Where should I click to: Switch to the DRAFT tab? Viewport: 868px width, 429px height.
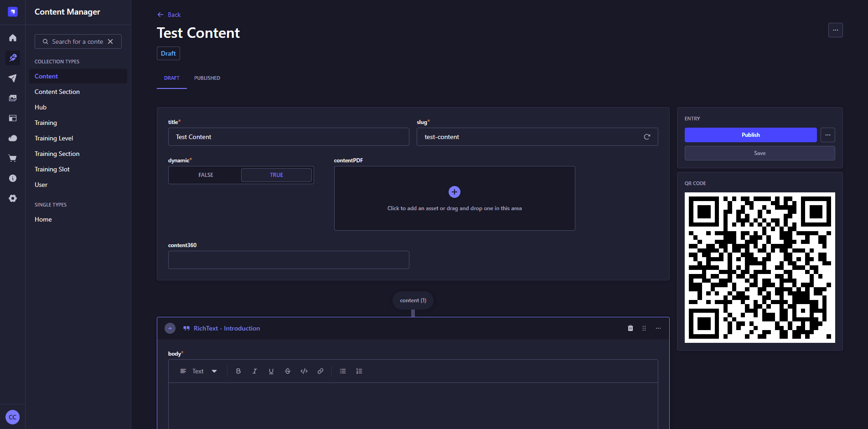click(x=172, y=78)
